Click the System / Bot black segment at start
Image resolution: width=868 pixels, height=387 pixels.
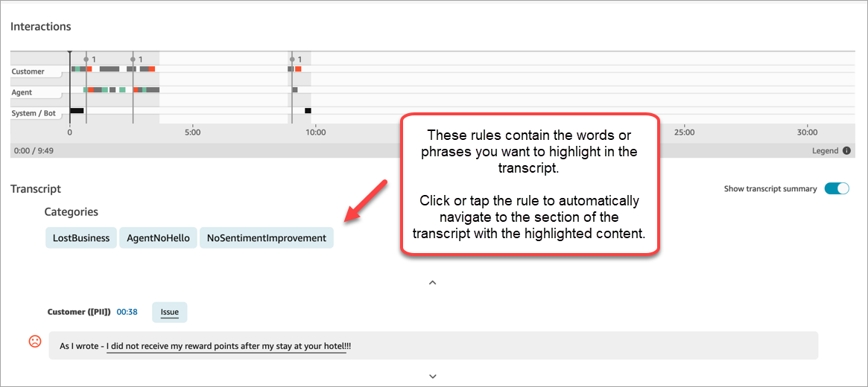76,111
